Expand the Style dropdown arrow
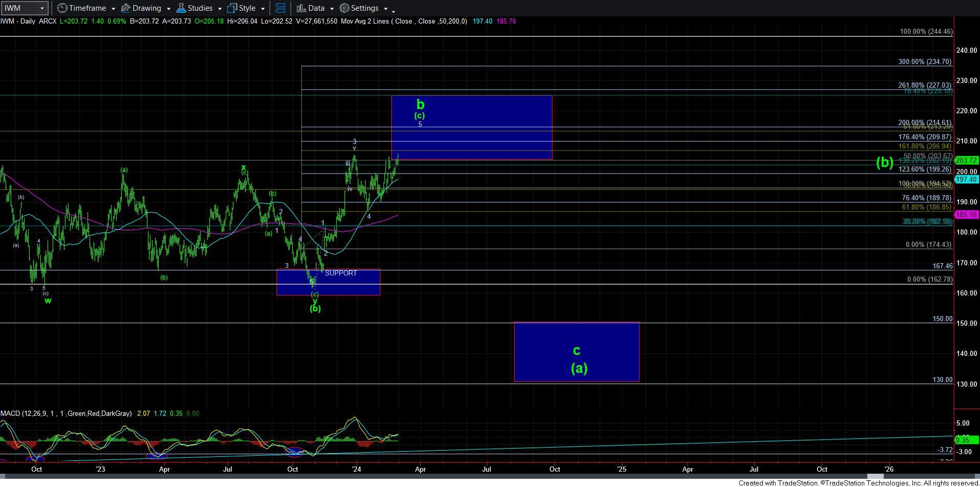980x487 pixels. [x=263, y=9]
